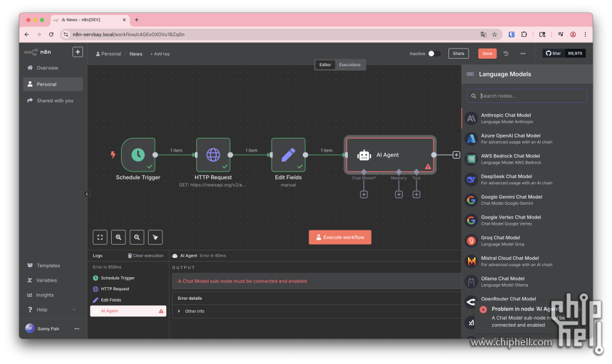Image resolution: width=612 pixels, height=364 pixels.
Task: Click the browser back arrow
Action: (x=26, y=34)
